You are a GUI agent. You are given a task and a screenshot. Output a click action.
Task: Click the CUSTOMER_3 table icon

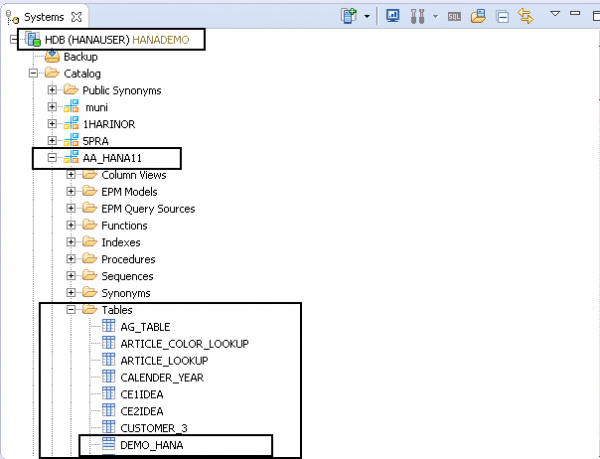pyautogui.click(x=108, y=427)
